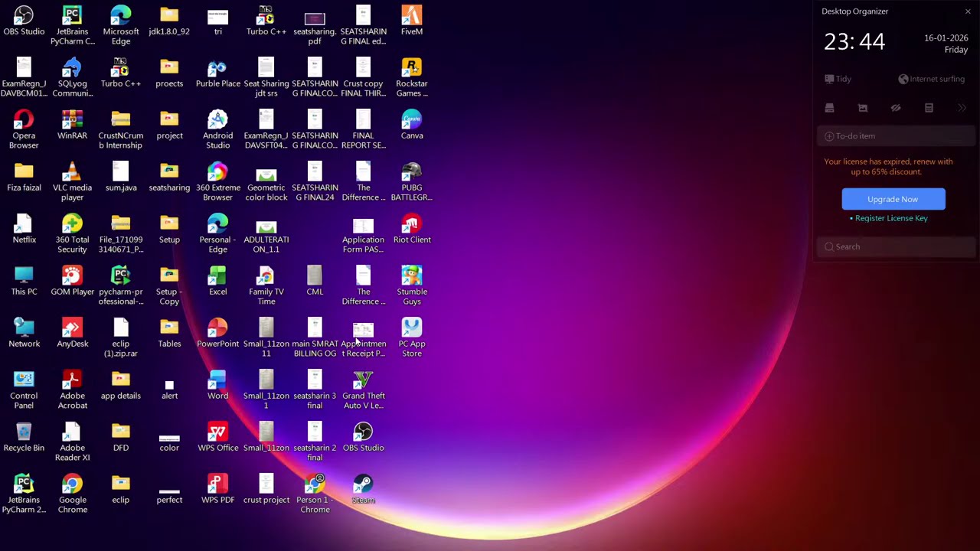Open the disk drive icon in the organizer
The width and height of the screenshot is (980, 551).
pos(829,108)
